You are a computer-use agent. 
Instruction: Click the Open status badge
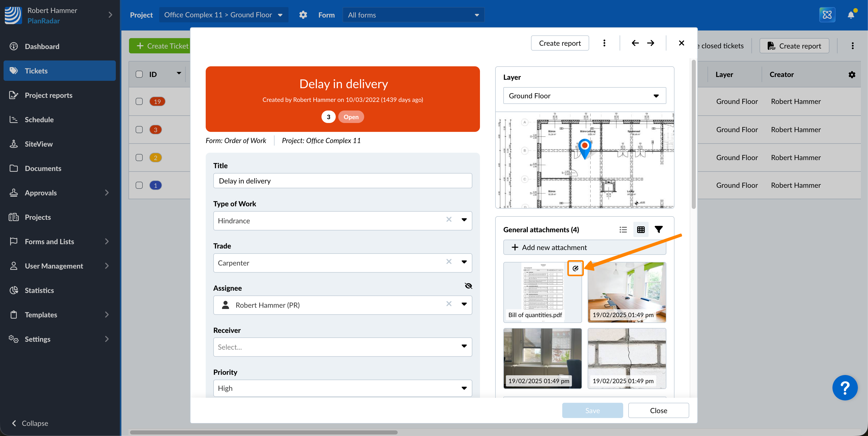(351, 117)
